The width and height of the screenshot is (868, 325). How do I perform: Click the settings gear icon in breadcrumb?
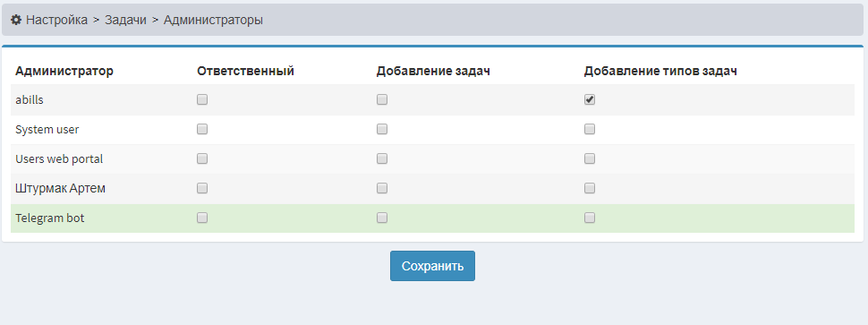click(x=16, y=20)
